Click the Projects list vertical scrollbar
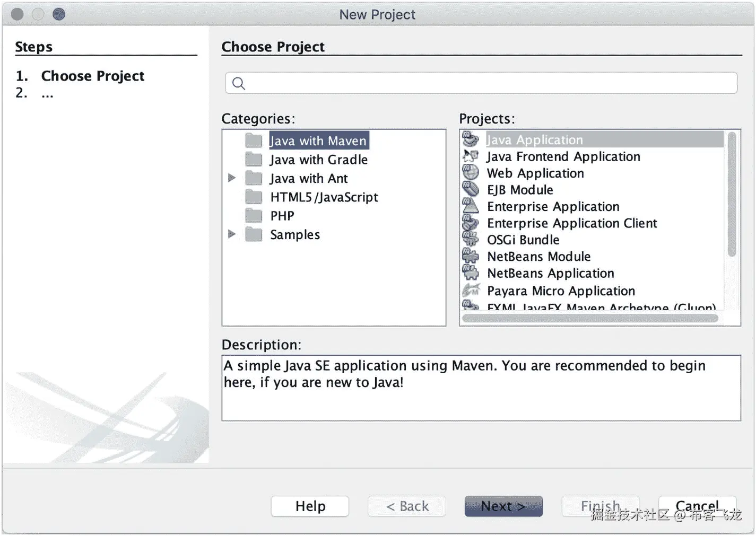756x536 pixels. point(732,195)
